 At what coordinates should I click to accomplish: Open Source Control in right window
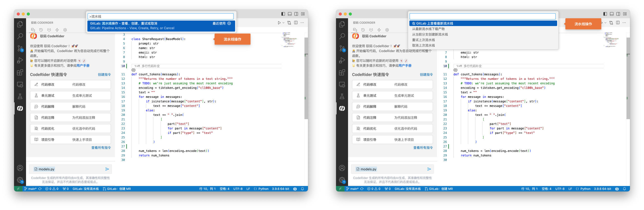click(342, 48)
